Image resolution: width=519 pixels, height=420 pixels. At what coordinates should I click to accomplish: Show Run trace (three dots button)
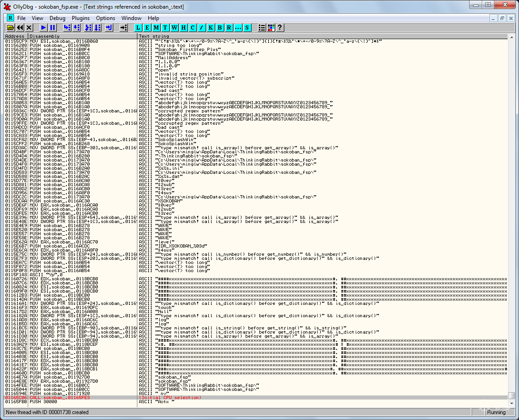pyautogui.click(x=238, y=28)
